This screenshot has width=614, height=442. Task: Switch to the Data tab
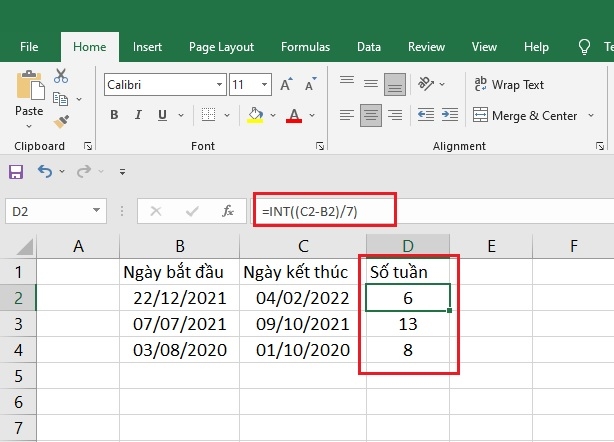coord(369,47)
